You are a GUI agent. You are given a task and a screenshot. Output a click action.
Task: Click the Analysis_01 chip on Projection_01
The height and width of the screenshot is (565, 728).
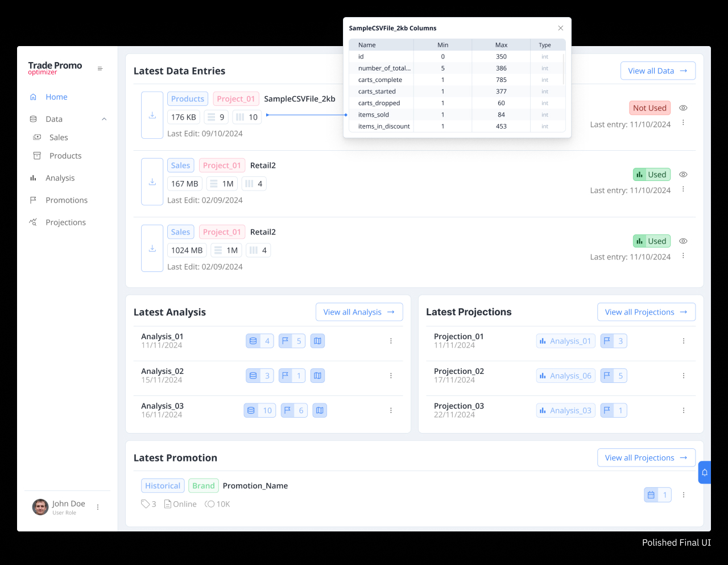(x=565, y=341)
